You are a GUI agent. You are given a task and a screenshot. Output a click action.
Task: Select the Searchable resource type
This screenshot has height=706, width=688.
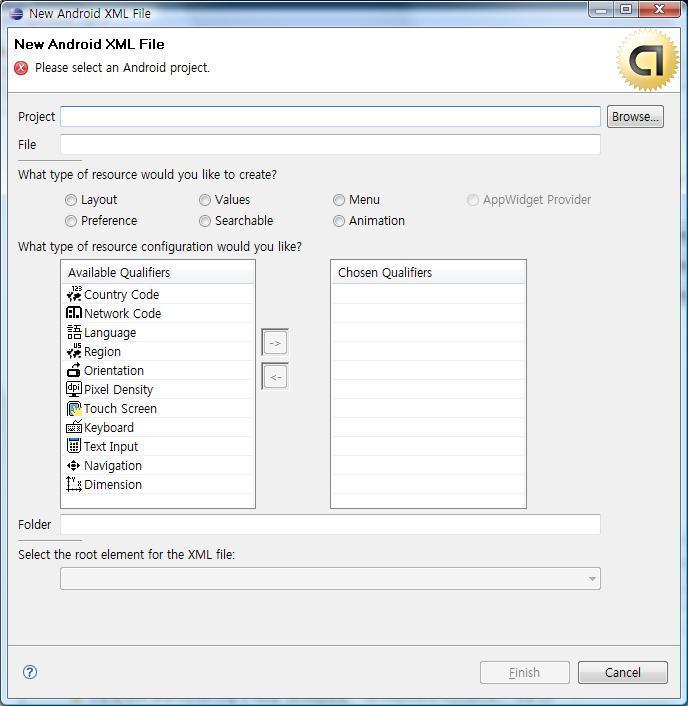(205, 221)
